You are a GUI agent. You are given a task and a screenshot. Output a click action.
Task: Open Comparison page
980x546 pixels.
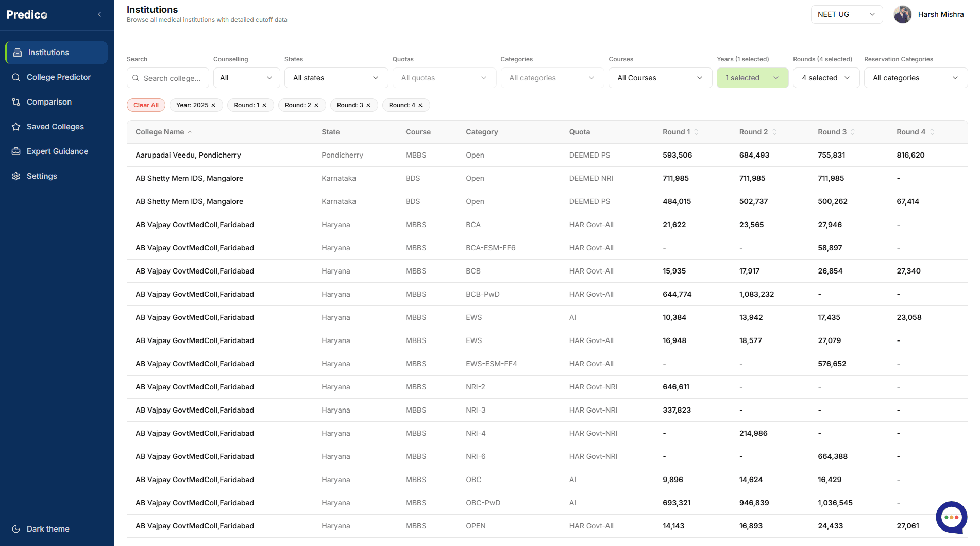tap(57, 102)
